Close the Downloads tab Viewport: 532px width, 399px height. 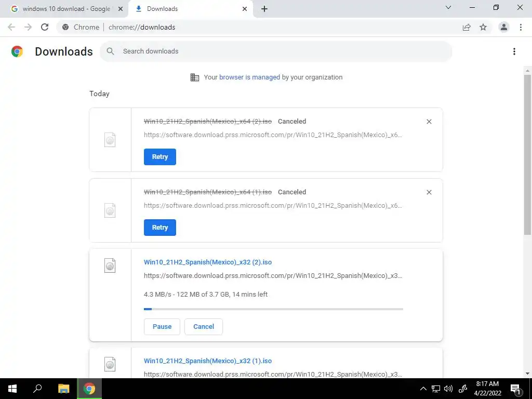[x=245, y=9]
